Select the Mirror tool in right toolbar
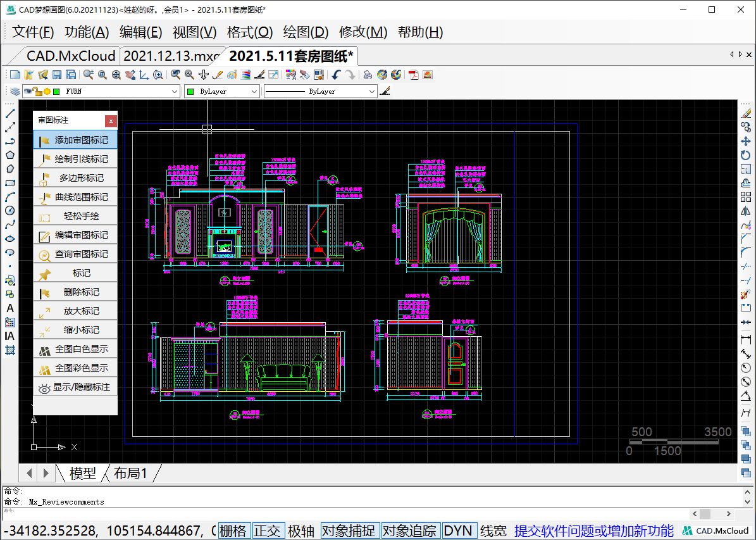The height and width of the screenshot is (540, 756). point(746,211)
